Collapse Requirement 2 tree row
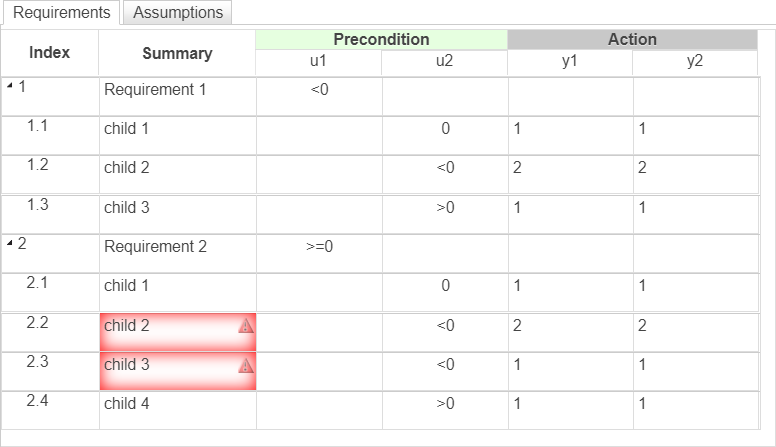This screenshot has height=447, width=776. click(x=9, y=244)
